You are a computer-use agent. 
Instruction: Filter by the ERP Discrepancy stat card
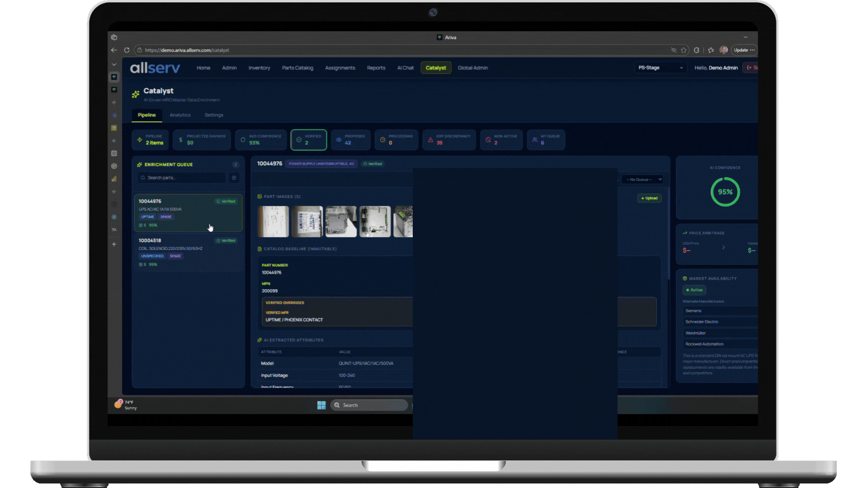[449, 140]
